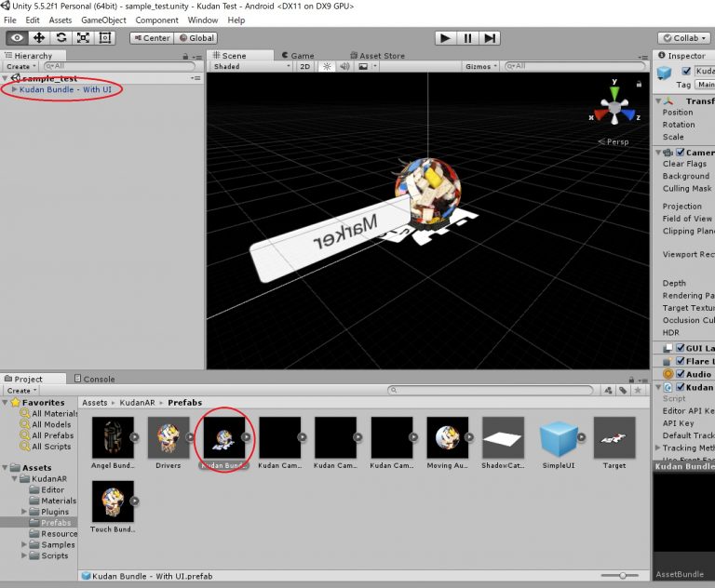
Task: Expand the Plugins folder
Action: coord(24,512)
